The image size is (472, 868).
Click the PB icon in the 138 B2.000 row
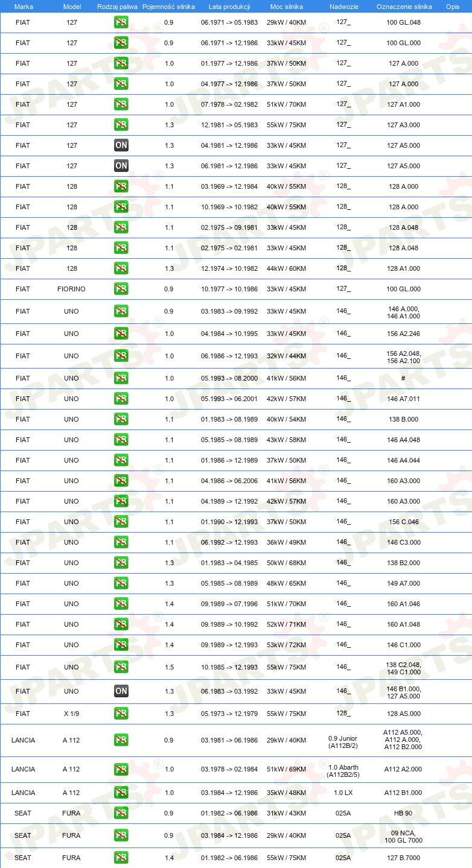(x=121, y=563)
